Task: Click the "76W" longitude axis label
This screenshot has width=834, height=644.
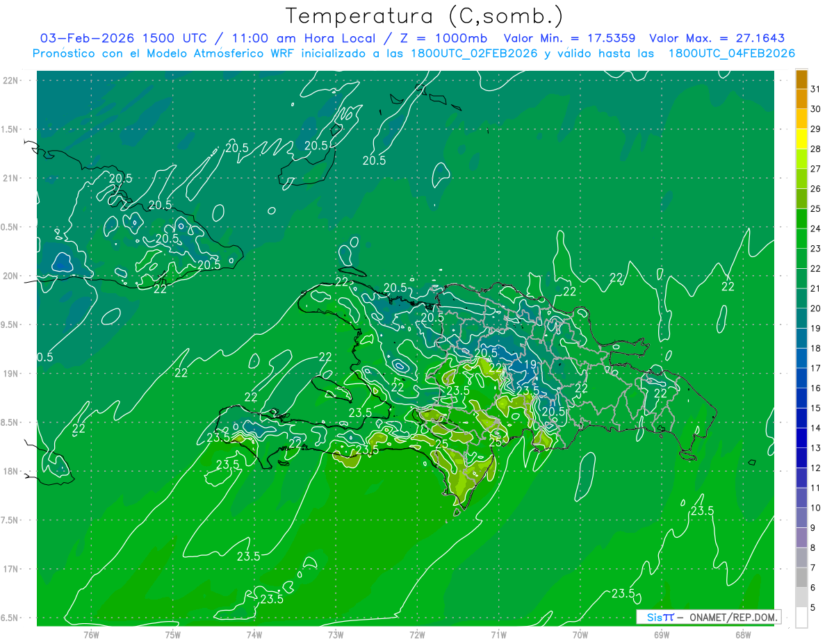Action: 91,635
